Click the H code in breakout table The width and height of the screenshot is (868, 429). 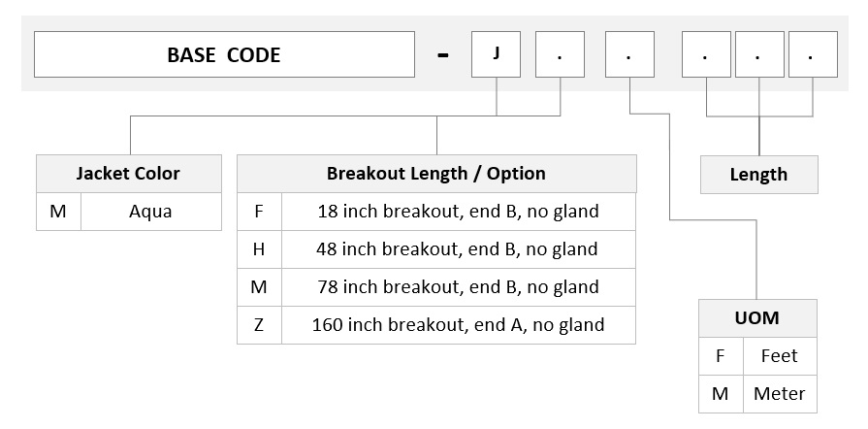click(259, 249)
